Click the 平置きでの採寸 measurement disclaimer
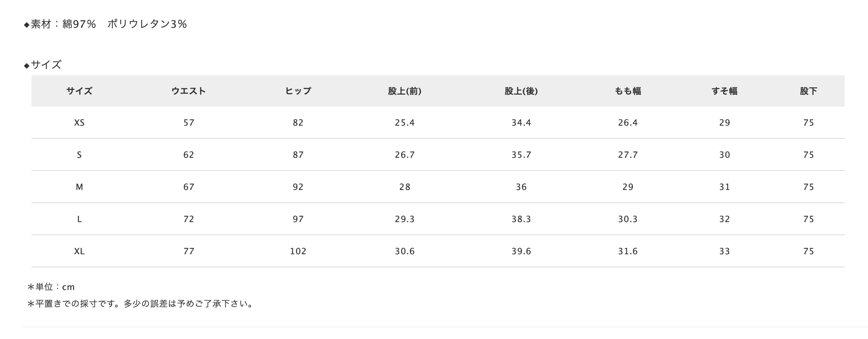Image resolution: width=868 pixels, height=339 pixels. point(141,304)
